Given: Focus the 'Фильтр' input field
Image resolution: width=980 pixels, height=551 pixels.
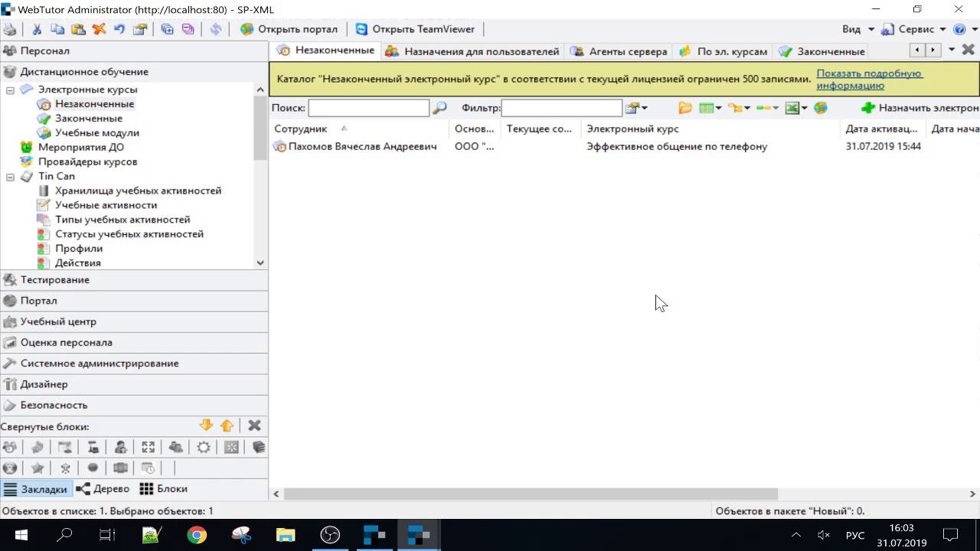Looking at the screenshot, I should point(561,108).
